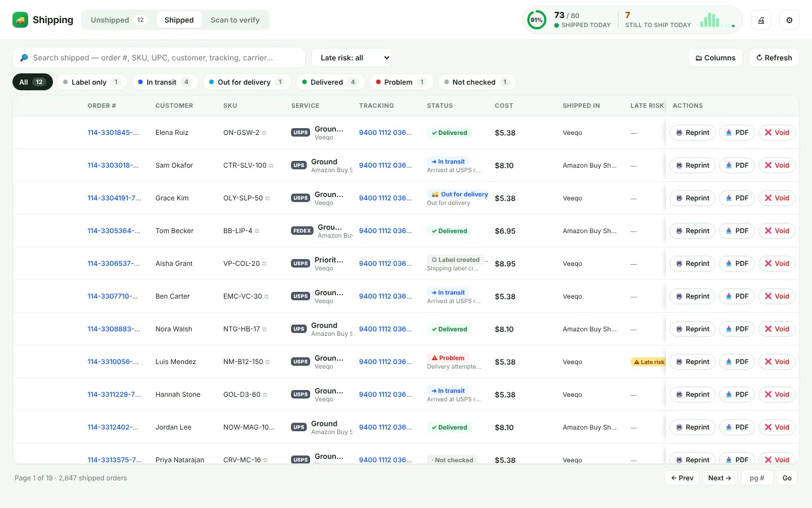Sort by the SHIPPED IN column header
Viewport: 812px width, 508px height.
[x=581, y=106]
